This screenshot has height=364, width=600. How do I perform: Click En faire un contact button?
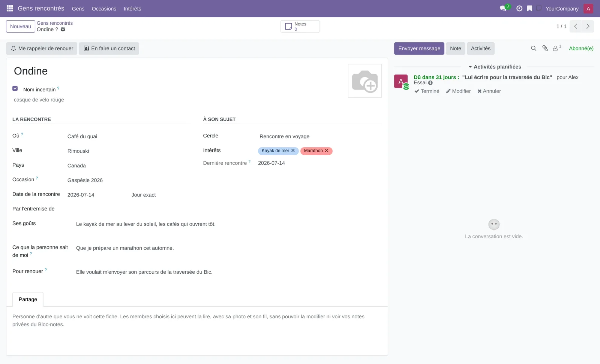(x=109, y=48)
